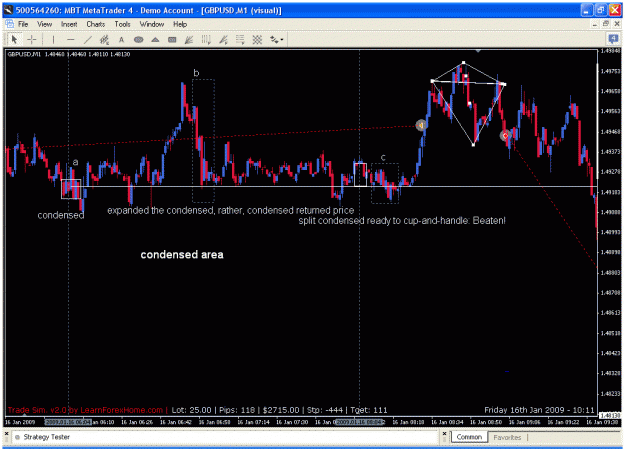Select the vertical time zones tool
Screen dimensions: 625x449
206,39
